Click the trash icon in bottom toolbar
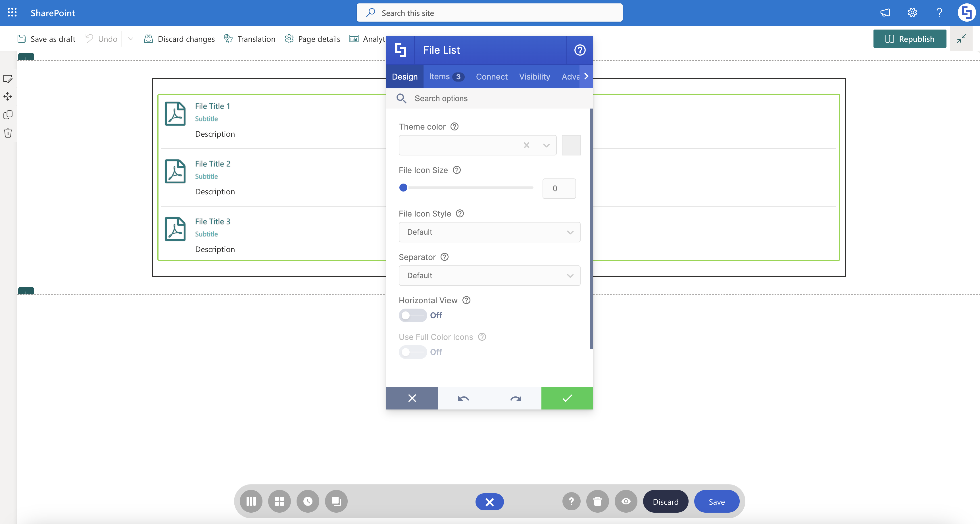Image resolution: width=980 pixels, height=524 pixels. tap(597, 502)
